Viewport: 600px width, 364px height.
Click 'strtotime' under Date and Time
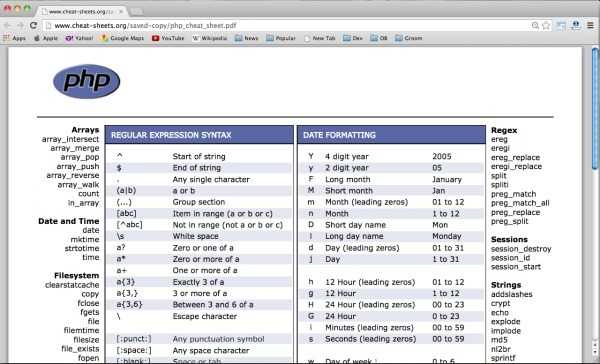pos(82,248)
